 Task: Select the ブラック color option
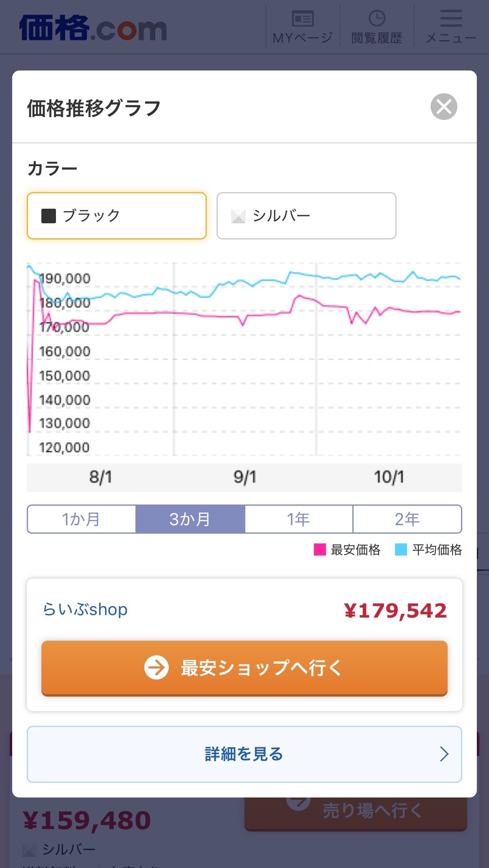(x=117, y=216)
